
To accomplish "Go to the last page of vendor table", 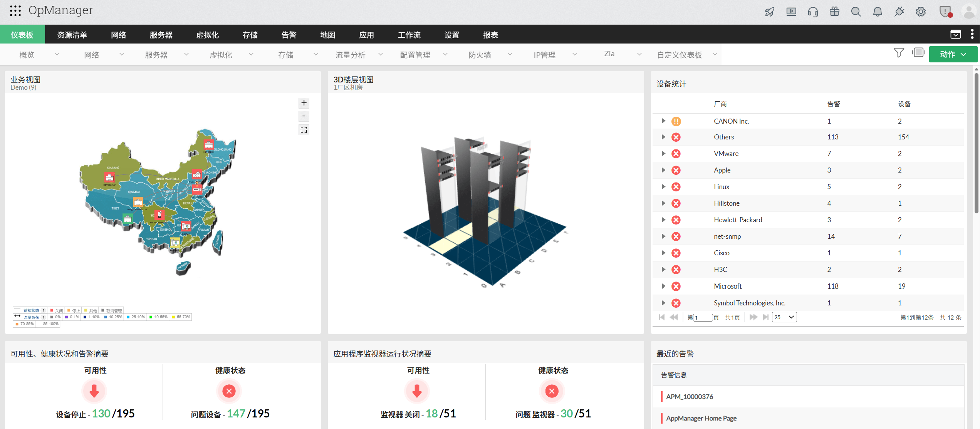I will 766,317.
